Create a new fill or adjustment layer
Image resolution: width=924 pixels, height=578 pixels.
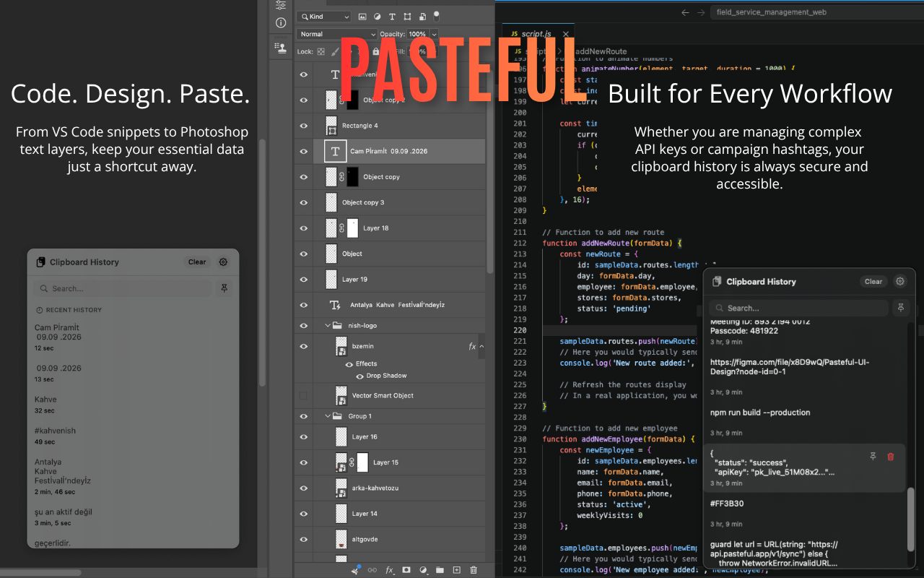pyautogui.click(x=423, y=570)
